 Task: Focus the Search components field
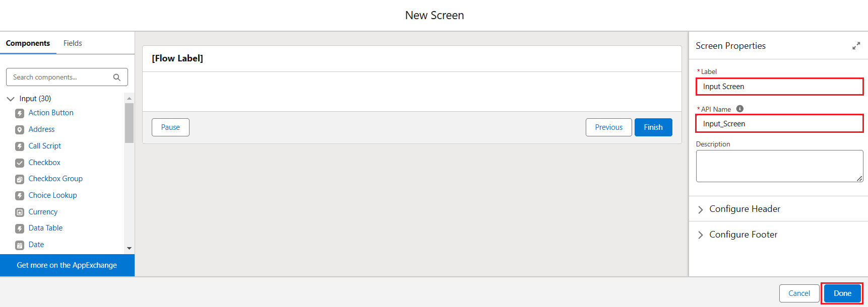click(x=67, y=77)
